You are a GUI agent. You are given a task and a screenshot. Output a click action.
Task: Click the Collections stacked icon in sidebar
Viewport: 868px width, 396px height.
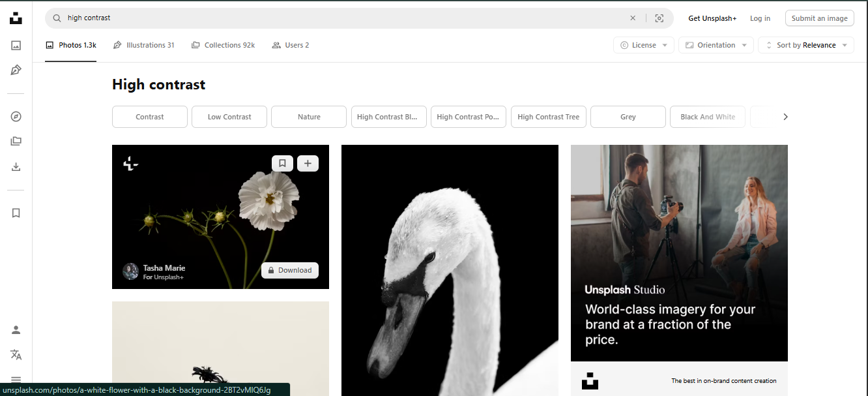(16, 141)
